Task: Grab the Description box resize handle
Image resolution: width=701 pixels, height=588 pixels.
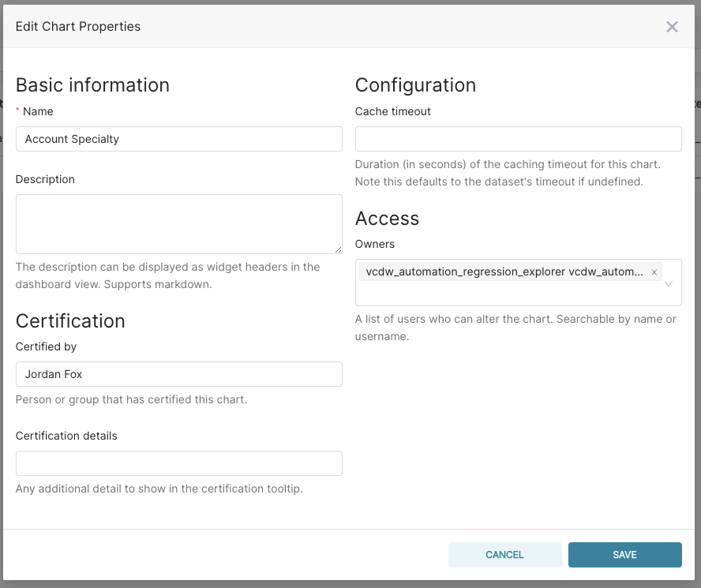Action: tap(338, 249)
